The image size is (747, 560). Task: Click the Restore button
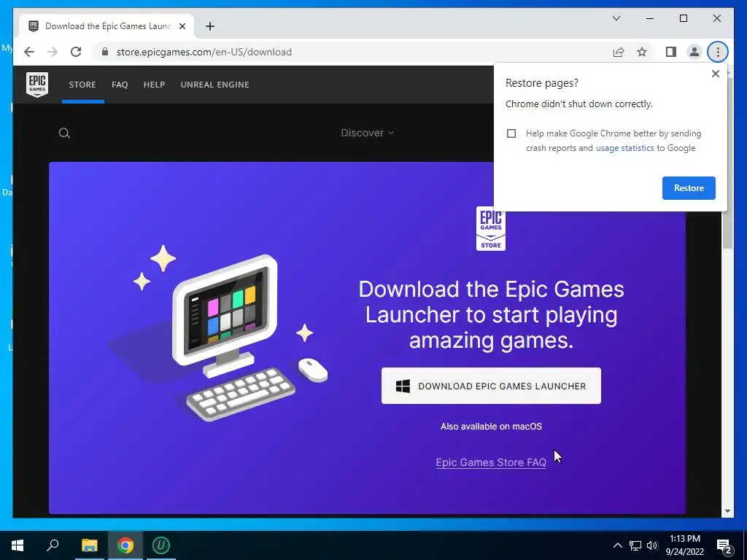[x=689, y=188]
